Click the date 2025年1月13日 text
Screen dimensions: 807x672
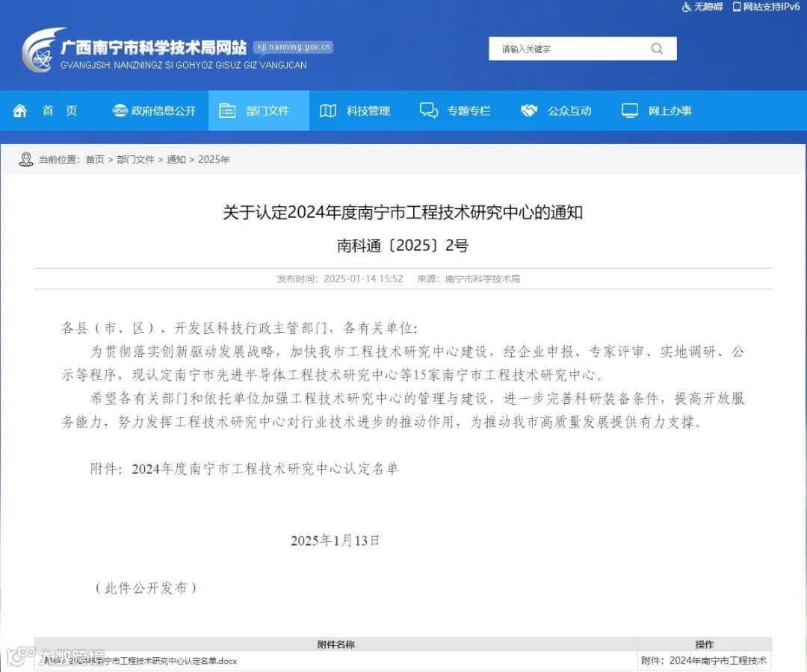click(x=335, y=541)
